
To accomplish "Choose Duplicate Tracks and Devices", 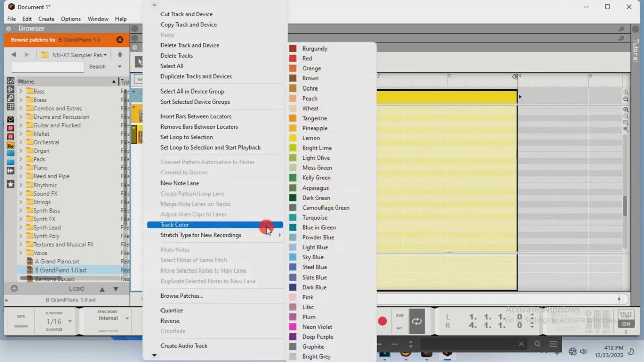I will click(x=196, y=76).
